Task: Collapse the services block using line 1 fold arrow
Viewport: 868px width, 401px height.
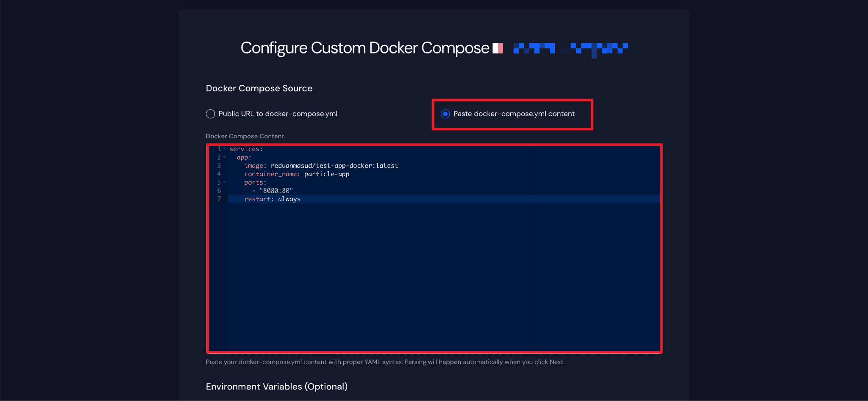Action: (x=224, y=149)
